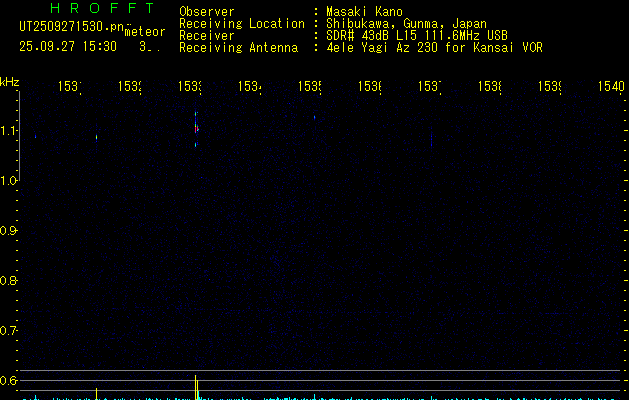Image resolution: width=629 pixels, height=400 pixels.
Task: Click the date stamp 25.09.27 15:30
Action: [x=68, y=46]
